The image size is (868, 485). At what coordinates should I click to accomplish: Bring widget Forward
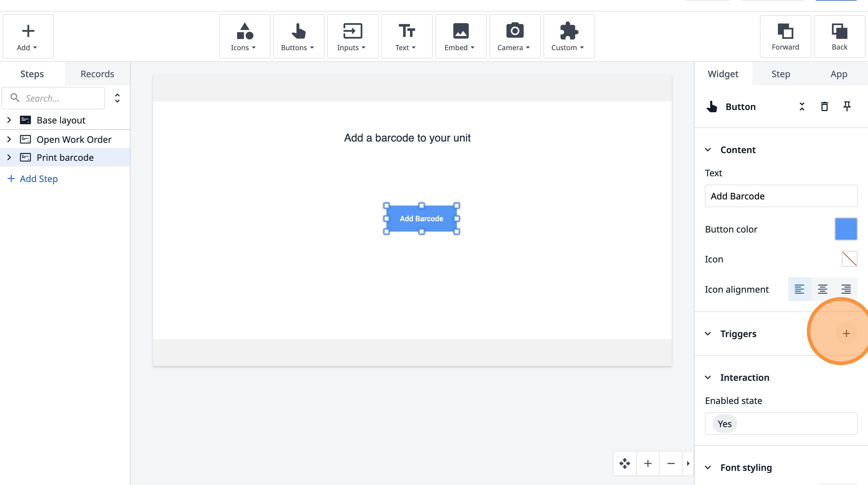[785, 36]
